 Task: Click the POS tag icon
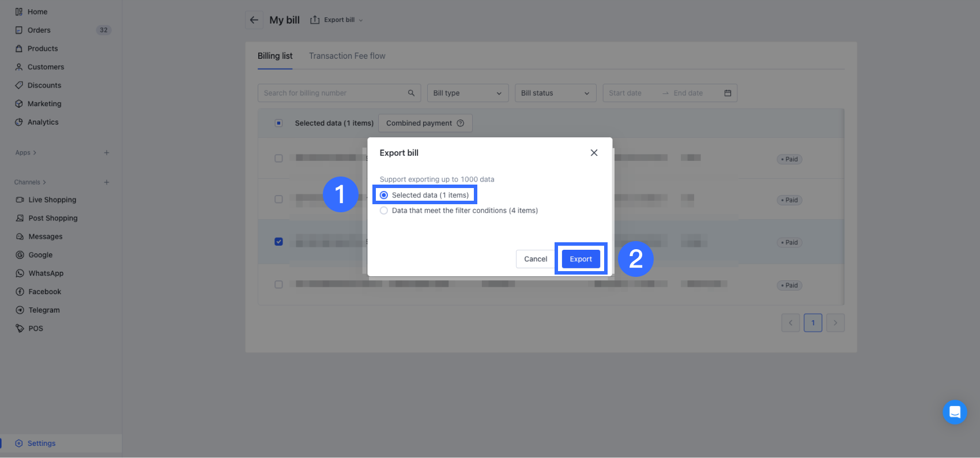tap(20, 329)
